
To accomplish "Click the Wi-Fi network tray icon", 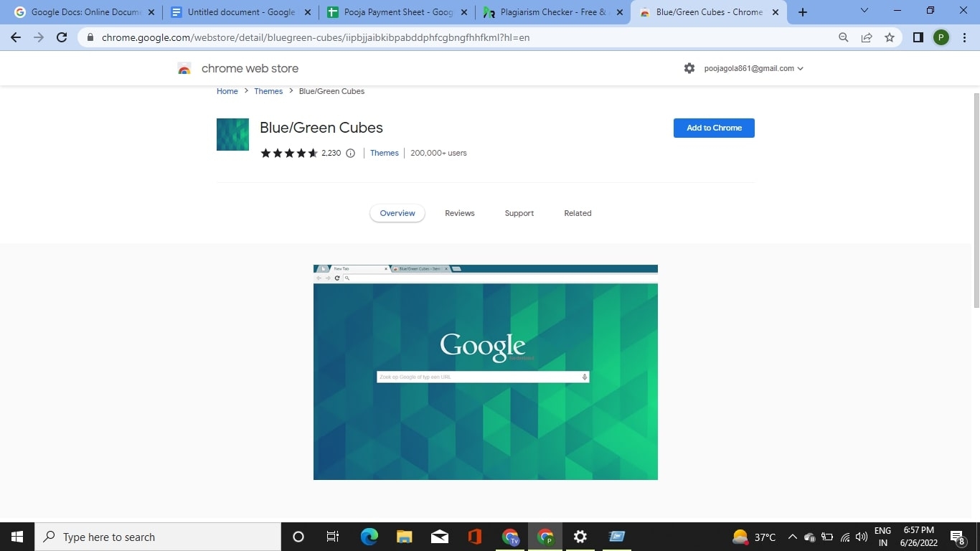I will point(844,537).
